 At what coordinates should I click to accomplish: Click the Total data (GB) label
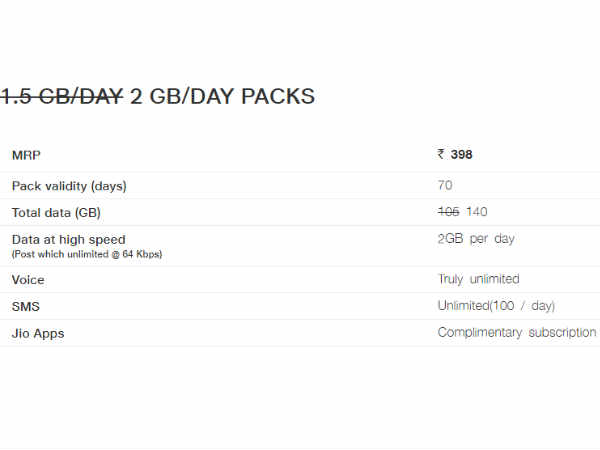coord(56,213)
